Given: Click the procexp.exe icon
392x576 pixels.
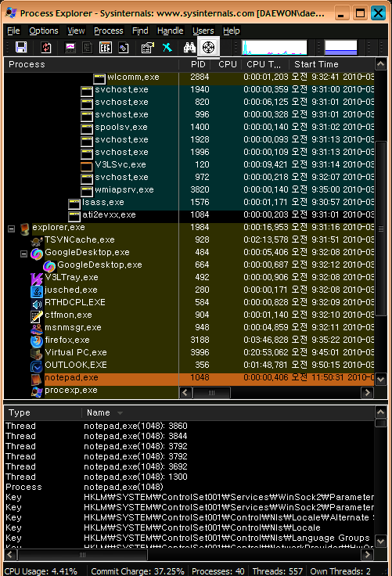Looking at the screenshot, I should click(37, 391).
